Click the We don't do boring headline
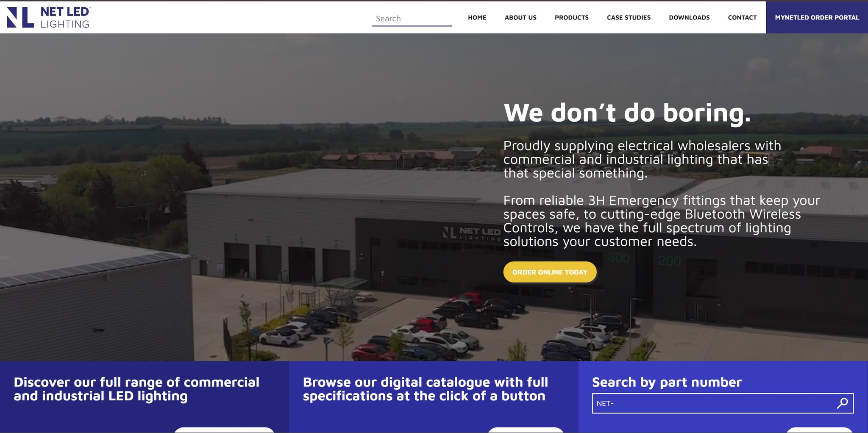868x433 pixels. click(627, 113)
